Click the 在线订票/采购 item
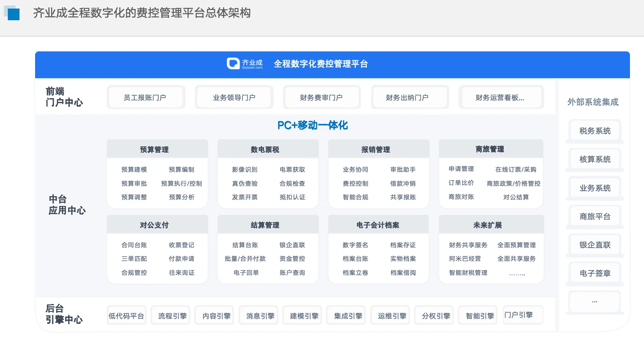644x341 pixels. (516, 169)
